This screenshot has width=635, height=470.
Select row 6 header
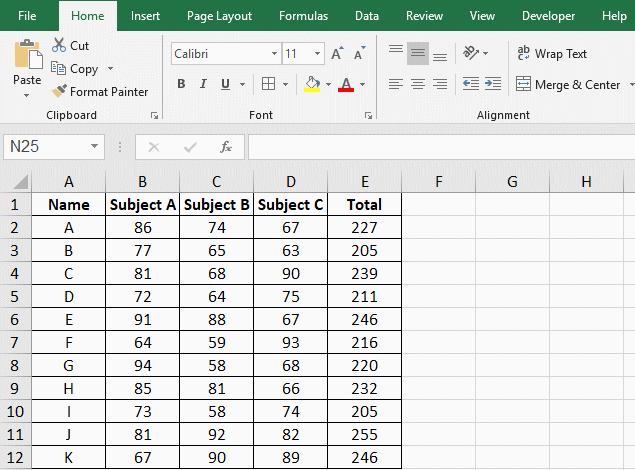point(15,319)
